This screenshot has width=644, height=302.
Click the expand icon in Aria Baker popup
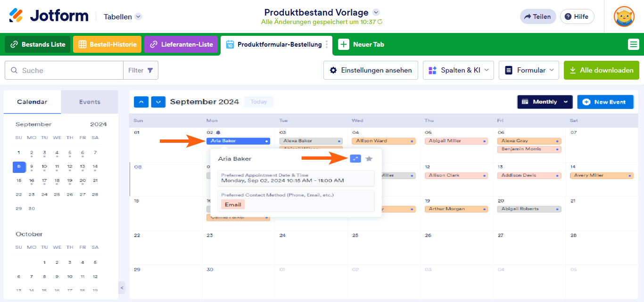click(355, 159)
